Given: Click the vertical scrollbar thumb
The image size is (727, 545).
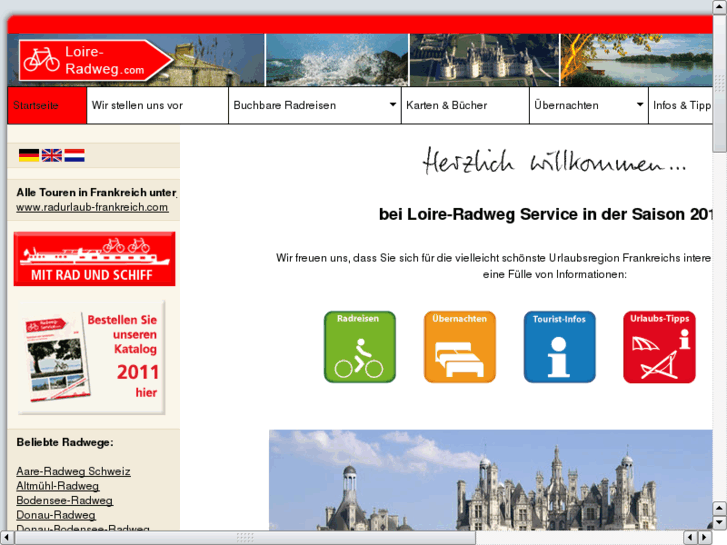Looking at the screenshot, I should pyautogui.click(x=720, y=83).
